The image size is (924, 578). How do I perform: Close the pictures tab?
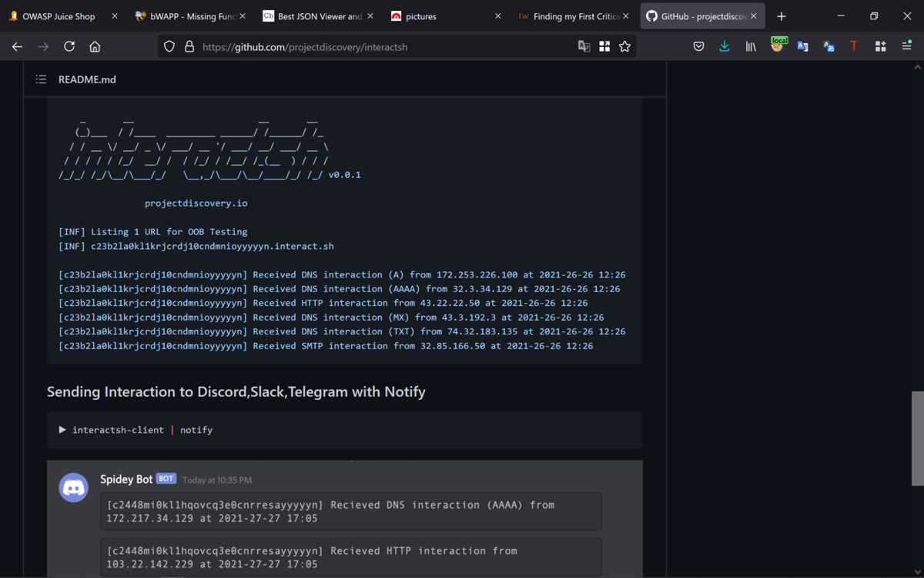[497, 16]
